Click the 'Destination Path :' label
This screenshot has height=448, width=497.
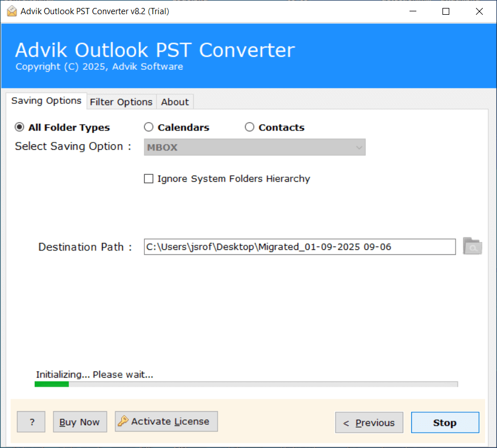[85, 247]
